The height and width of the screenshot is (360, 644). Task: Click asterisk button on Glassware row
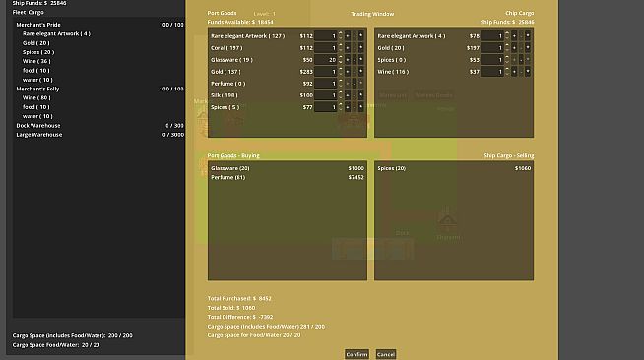(x=361, y=60)
